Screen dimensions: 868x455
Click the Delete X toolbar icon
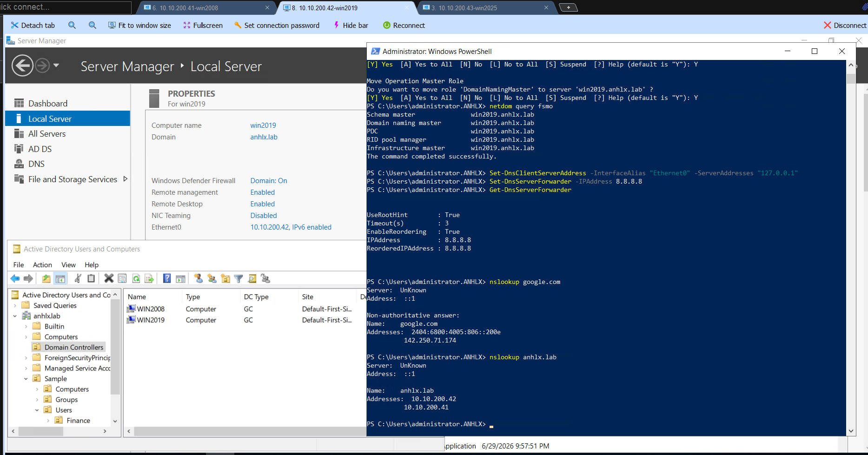pyautogui.click(x=109, y=278)
